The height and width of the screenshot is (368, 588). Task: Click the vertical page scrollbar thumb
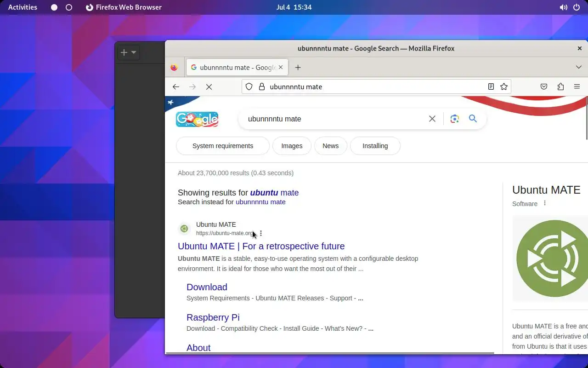tap(587, 118)
